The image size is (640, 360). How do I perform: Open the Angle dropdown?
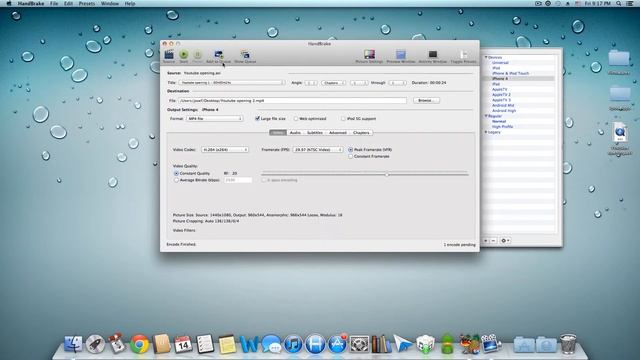pos(311,82)
